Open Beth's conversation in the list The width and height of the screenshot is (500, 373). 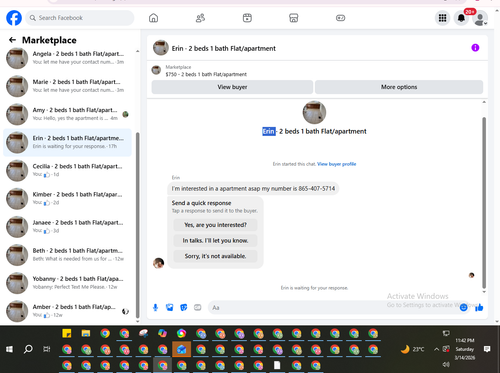point(67,255)
